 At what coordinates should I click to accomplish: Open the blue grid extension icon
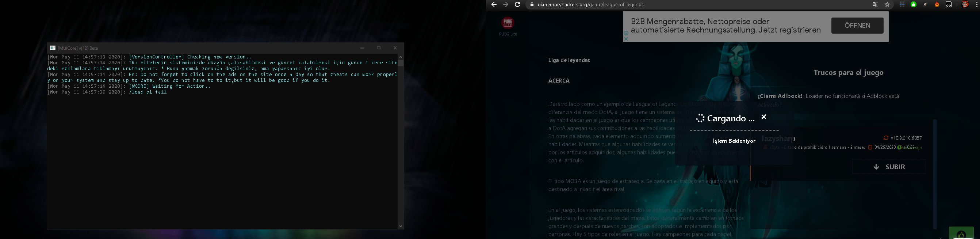(x=902, y=4)
